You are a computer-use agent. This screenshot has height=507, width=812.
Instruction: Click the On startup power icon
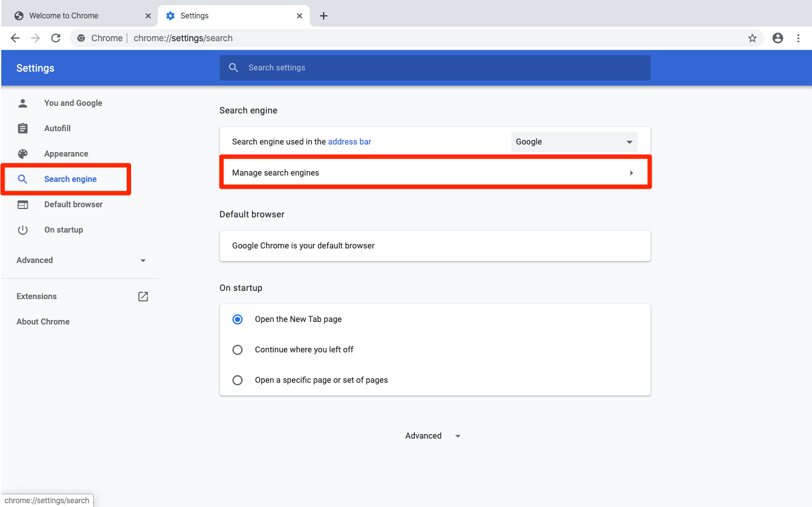pos(23,229)
